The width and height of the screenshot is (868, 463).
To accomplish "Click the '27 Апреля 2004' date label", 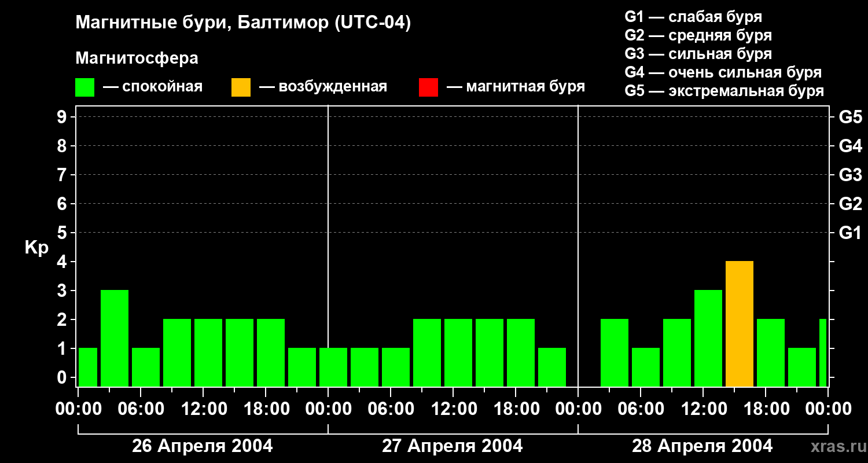I will click(x=453, y=446).
